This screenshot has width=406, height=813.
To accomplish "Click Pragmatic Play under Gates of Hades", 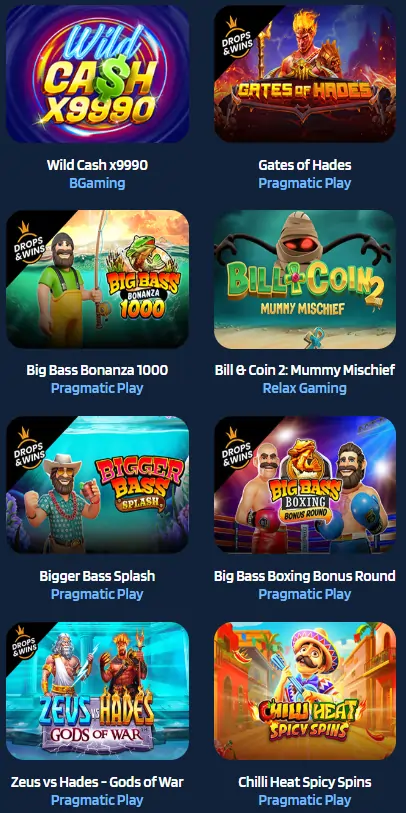I will coord(305,183).
